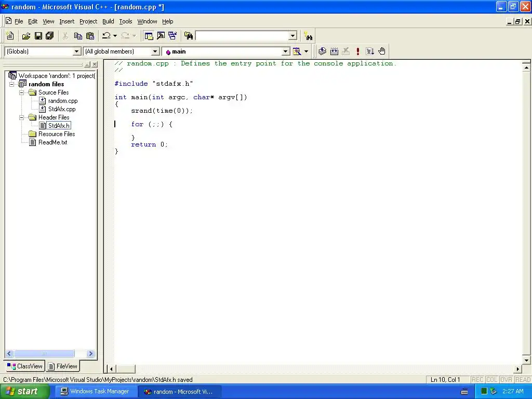Click the Save All icon
This screenshot has width=532, height=399.
50,36
